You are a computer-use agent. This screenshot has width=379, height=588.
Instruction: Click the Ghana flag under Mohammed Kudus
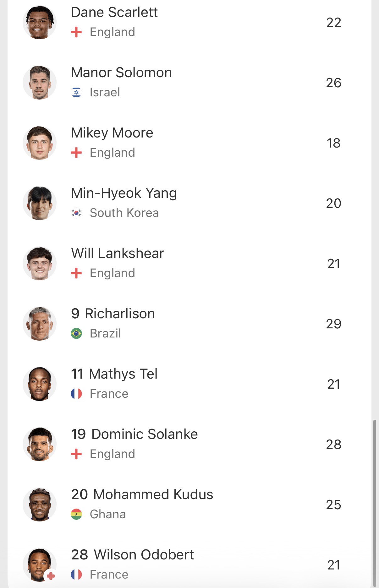[x=76, y=514]
